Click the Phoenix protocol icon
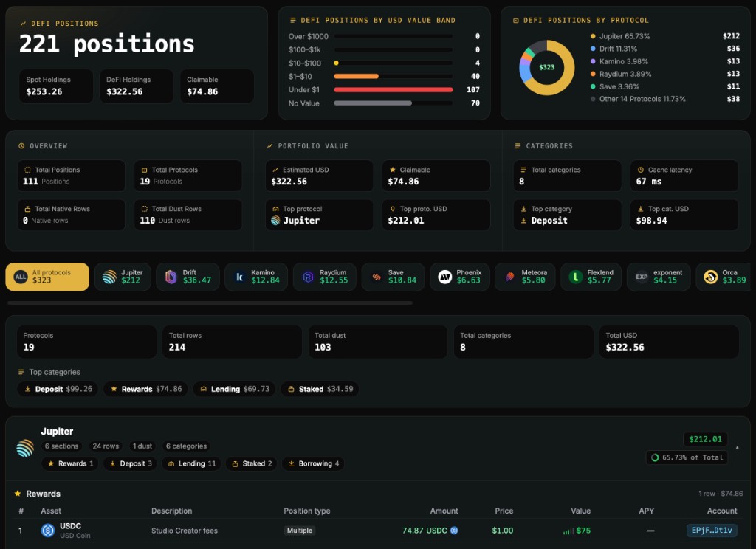The height and width of the screenshot is (549, 756). [444, 277]
